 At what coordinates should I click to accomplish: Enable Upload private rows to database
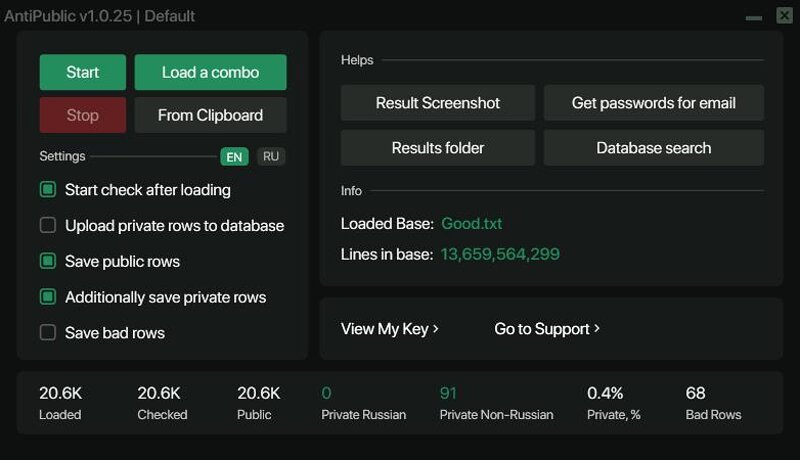click(x=48, y=225)
